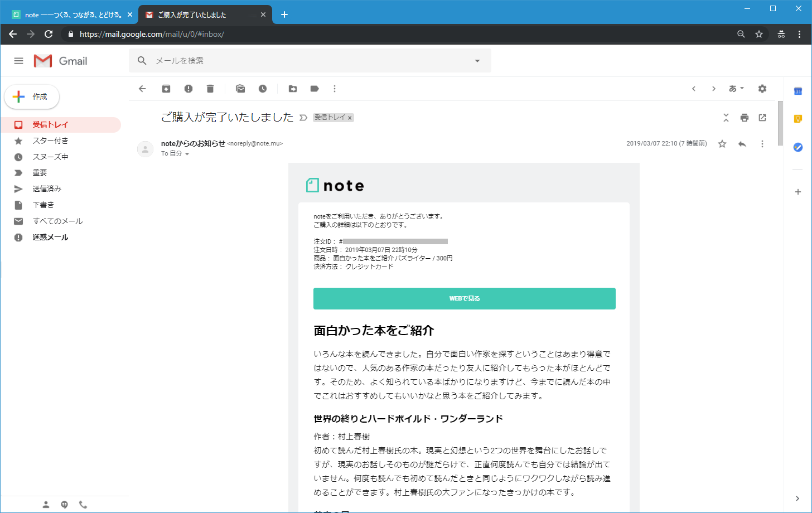Open the Hangouts contacts icon
812x513 pixels.
tap(46, 505)
